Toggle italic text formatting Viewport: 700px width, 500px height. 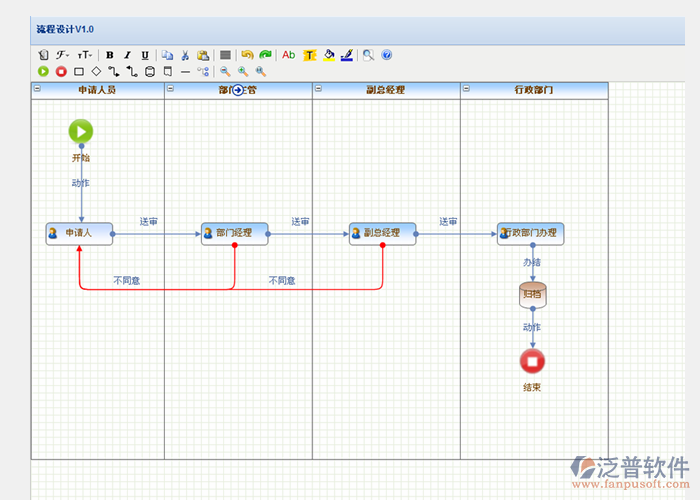point(127,56)
